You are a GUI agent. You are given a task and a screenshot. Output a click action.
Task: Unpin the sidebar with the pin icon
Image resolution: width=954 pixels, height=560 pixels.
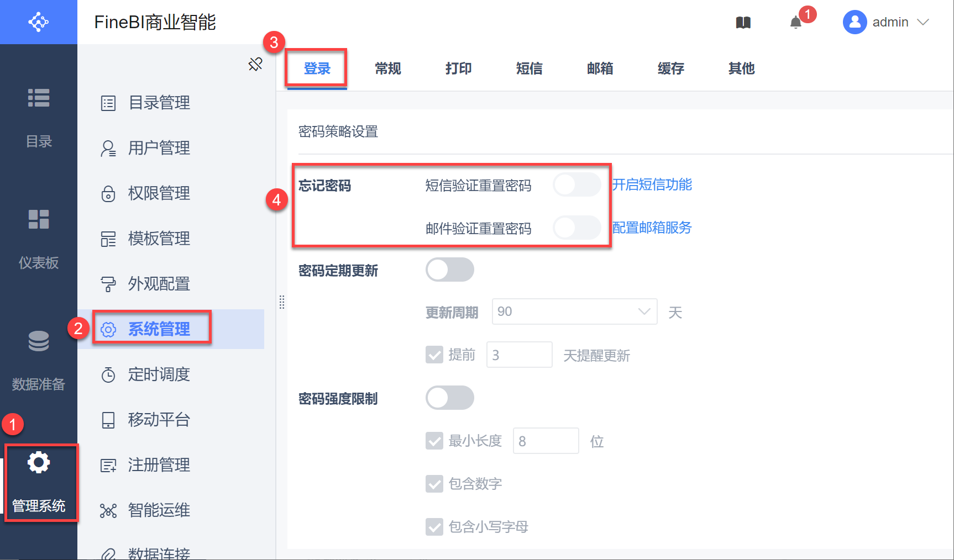pos(255,65)
